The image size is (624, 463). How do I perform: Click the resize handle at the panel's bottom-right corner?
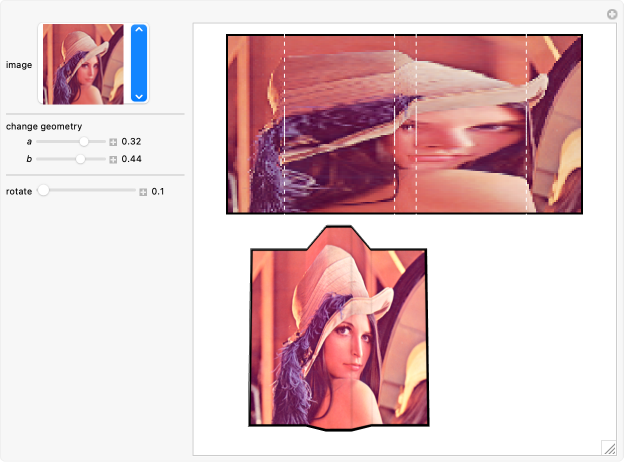[607, 447]
